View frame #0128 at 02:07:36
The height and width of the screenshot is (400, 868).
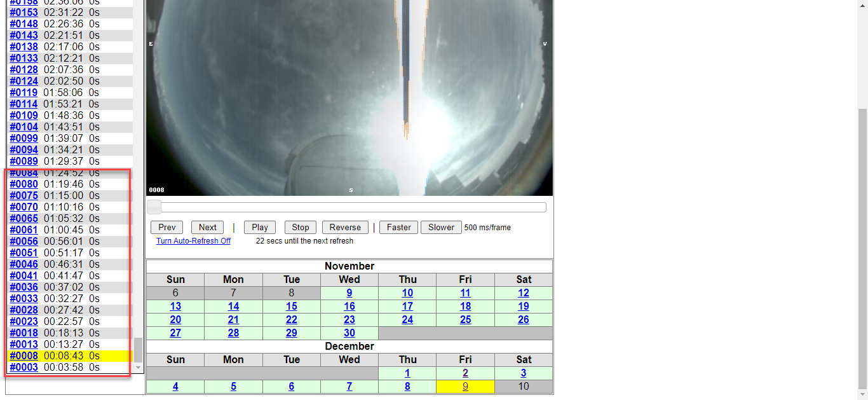[x=24, y=69]
